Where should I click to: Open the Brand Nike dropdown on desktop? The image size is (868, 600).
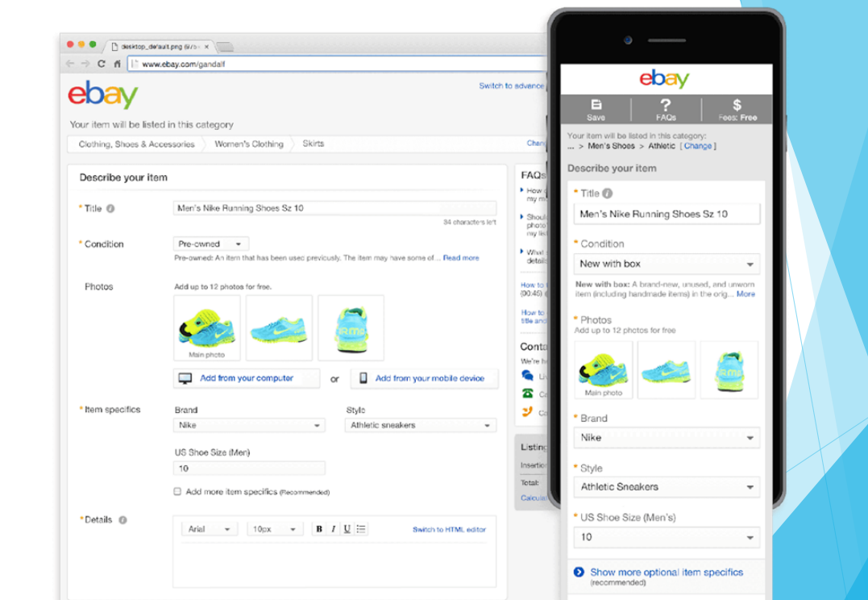click(x=249, y=426)
